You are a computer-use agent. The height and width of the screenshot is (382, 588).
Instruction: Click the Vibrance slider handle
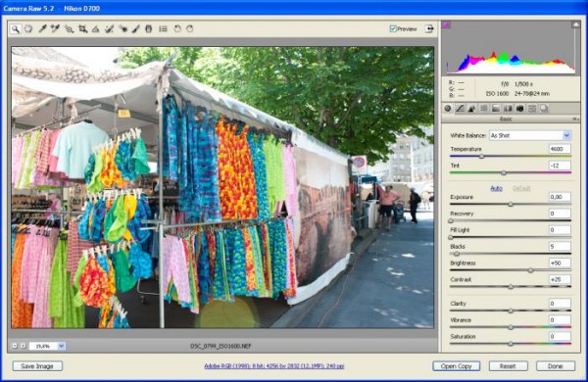(x=511, y=327)
